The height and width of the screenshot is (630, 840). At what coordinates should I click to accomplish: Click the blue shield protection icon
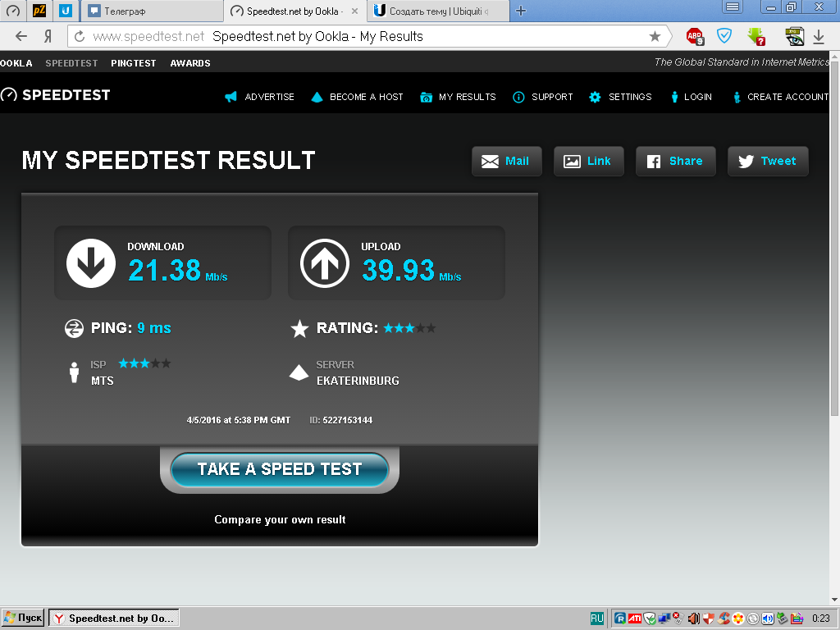tap(724, 36)
